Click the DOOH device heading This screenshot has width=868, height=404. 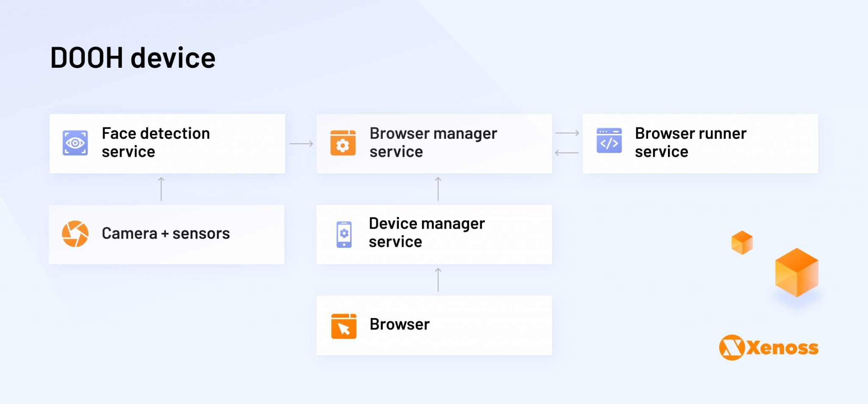(x=133, y=58)
